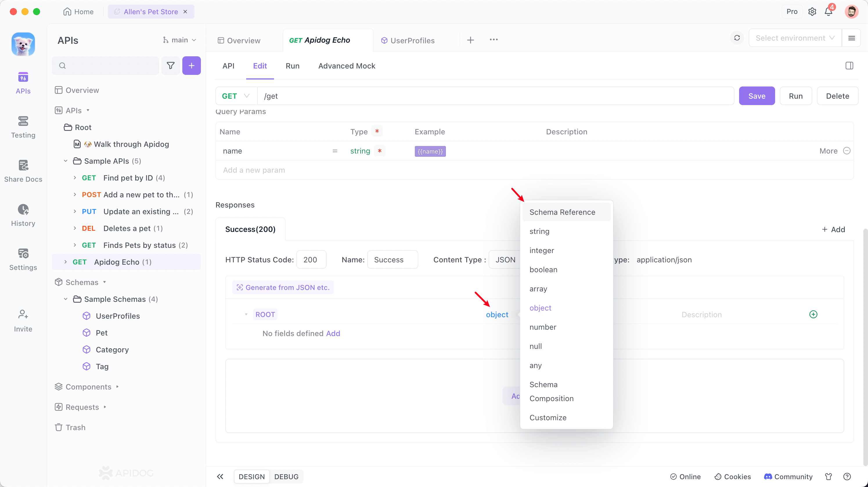Click Add a new param field
The width and height of the screenshot is (868, 487).
[534, 170]
